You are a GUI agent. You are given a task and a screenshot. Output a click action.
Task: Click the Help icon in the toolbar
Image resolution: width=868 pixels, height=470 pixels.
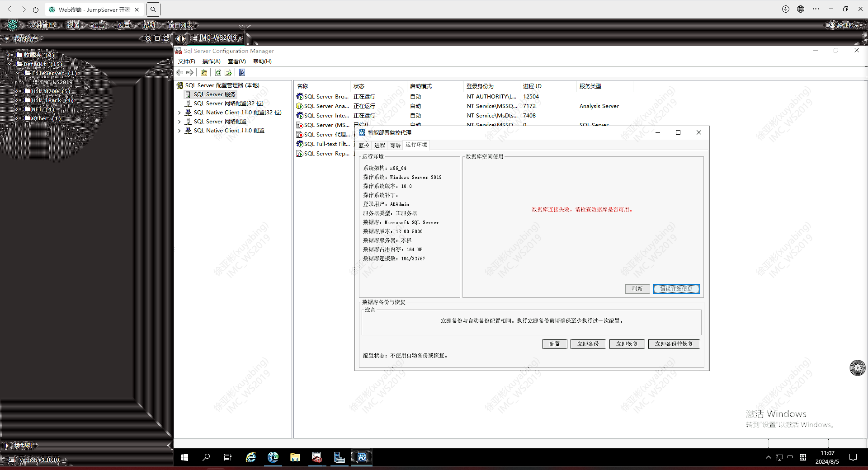coord(242,73)
